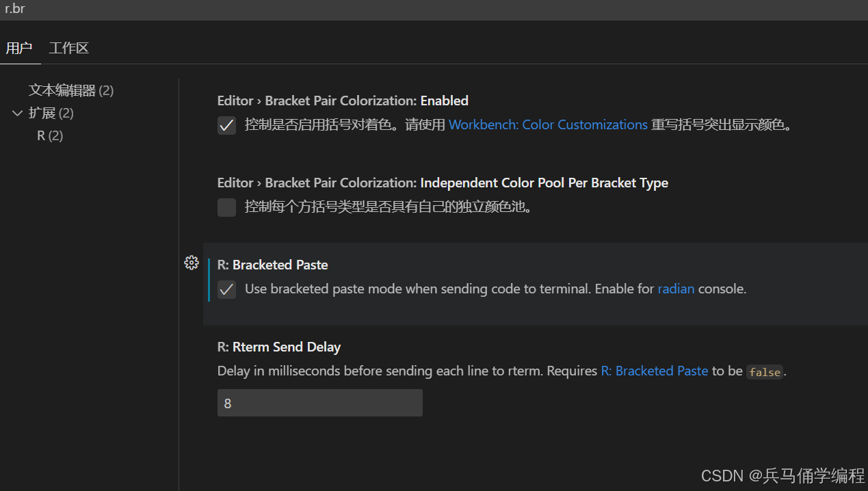Screen dimensions: 868x491
Task: Click the Independent Color Pool Per Bracket Type heading
Action: (443, 183)
